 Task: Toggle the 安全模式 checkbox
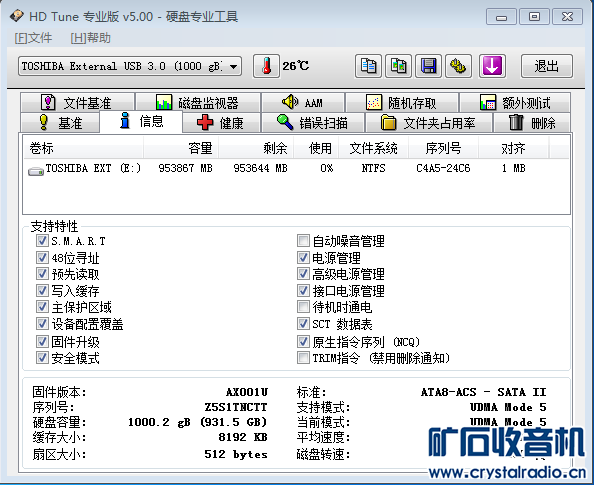click(42, 357)
